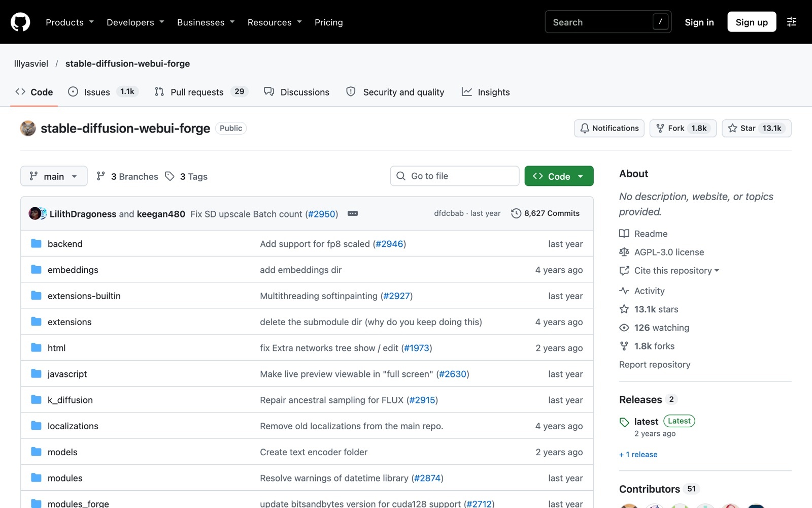812x508 pixels.
Task: Click the eye icon beside 126 watching
Action: tap(624, 328)
